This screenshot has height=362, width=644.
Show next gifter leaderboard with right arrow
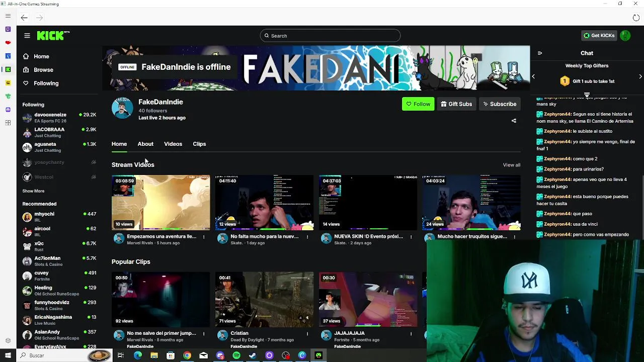pyautogui.click(x=640, y=76)
